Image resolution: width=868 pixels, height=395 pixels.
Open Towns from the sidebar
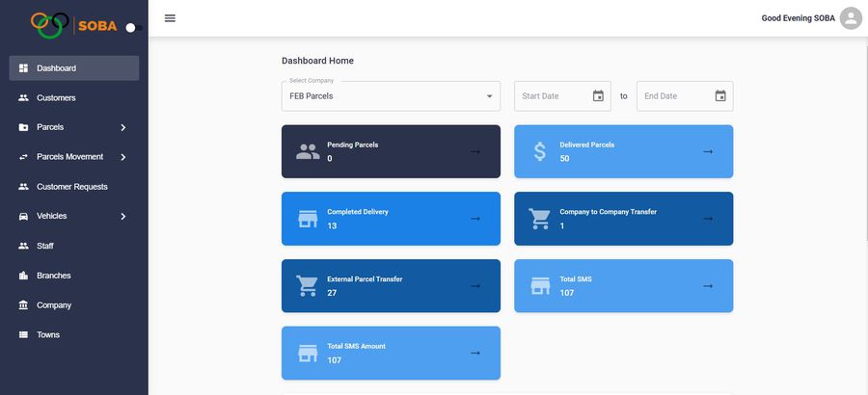tap(74, 334)
